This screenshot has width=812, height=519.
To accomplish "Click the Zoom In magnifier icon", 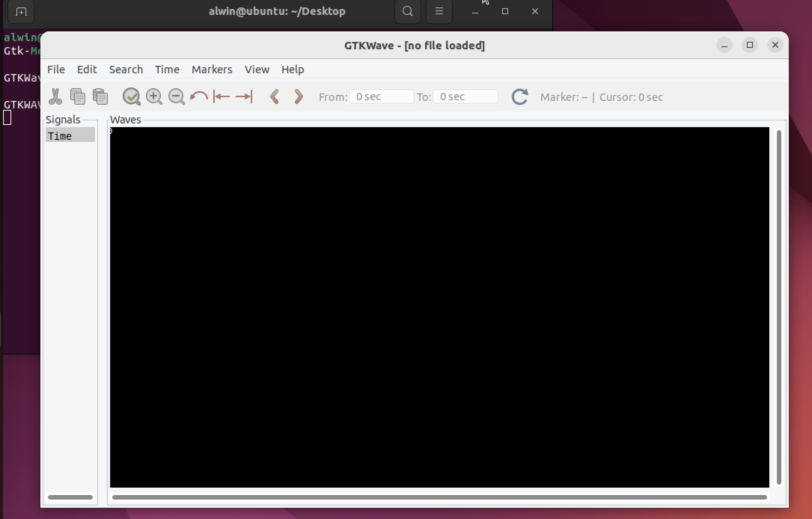I will coord(154,96).
